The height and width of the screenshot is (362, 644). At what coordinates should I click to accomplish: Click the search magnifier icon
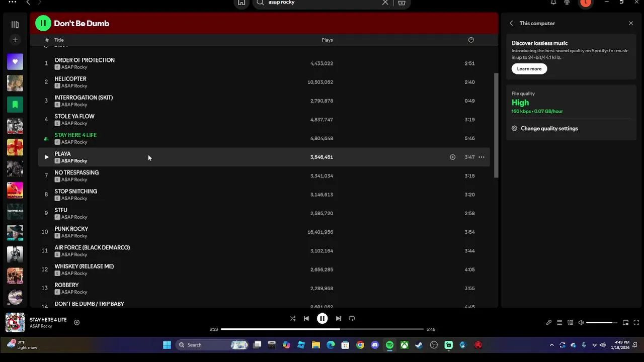pyautogui.click(x=260, y=3)
